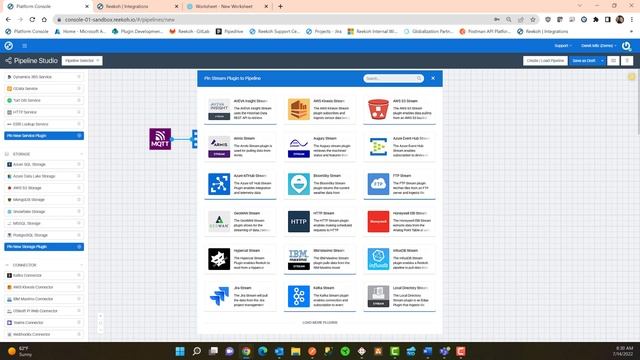The image size is (640, 360).
Task: Focus the plugin search field
Action: [x=393, y=78]
